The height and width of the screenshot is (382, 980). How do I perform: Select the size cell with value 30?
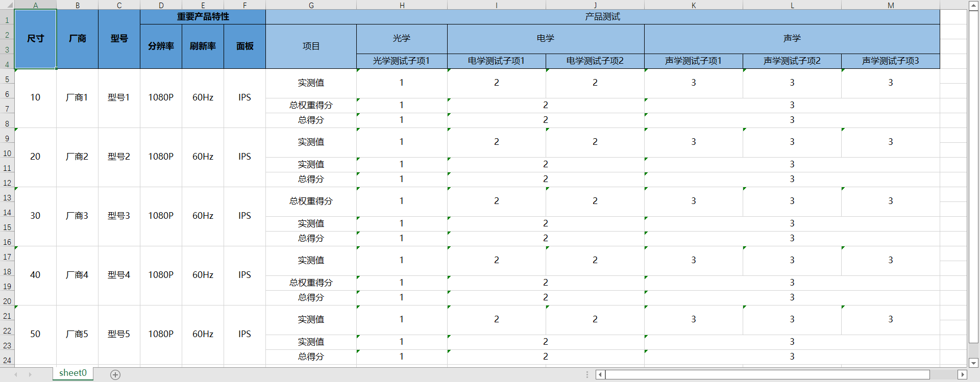pyautogui.click(x=35, y=216)
